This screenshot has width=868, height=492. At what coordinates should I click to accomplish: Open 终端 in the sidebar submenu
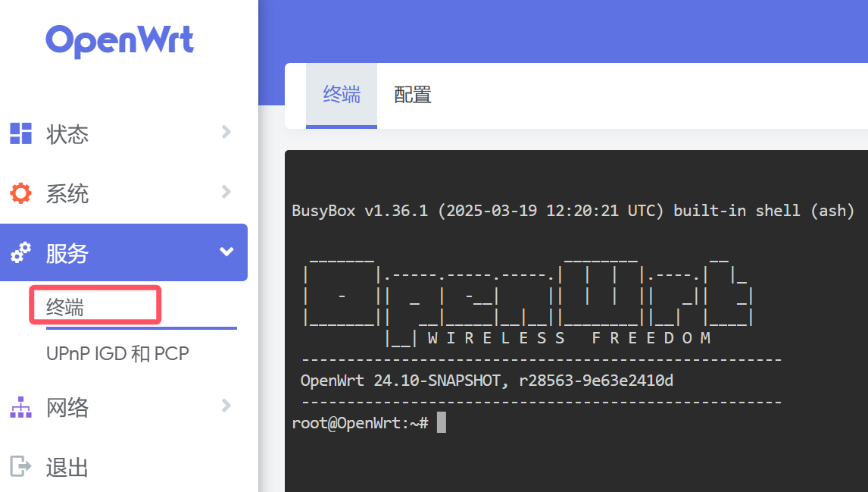[65, 307]
